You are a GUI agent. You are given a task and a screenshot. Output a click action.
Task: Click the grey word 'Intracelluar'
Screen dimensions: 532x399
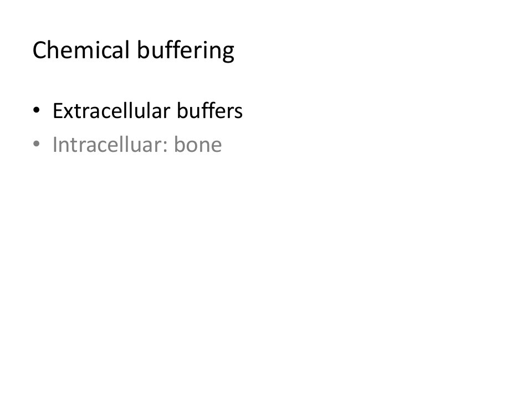click(x=107, y=145)
